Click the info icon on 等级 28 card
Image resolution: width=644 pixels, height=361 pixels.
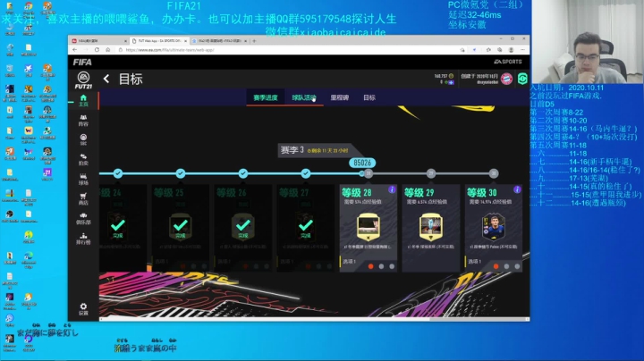coord(392,189)
